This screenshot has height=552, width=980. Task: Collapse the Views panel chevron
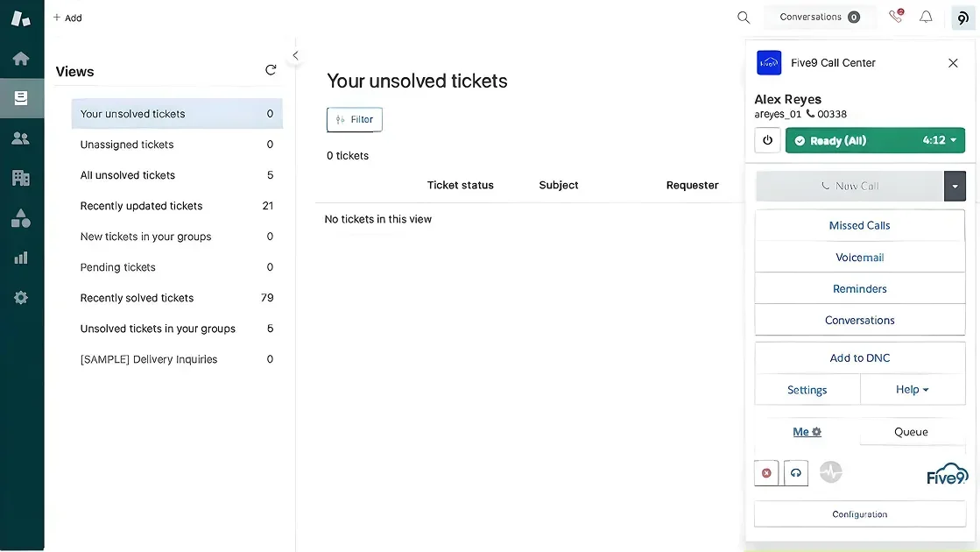tap(295, 55)
